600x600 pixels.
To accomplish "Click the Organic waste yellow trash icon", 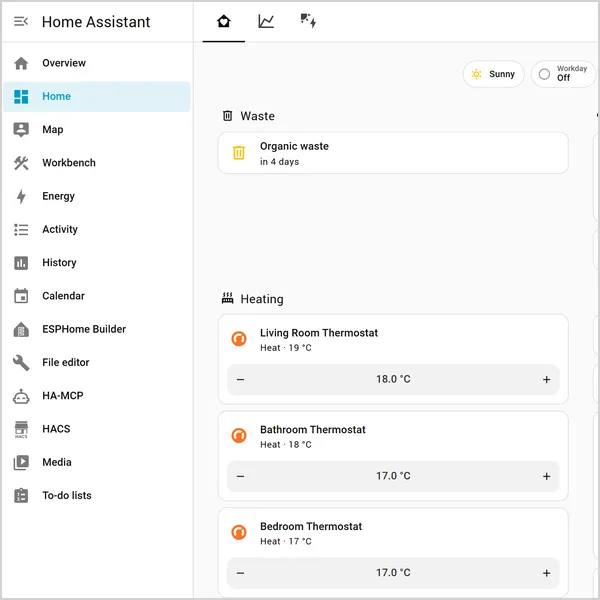I will (x=239, y=153).
